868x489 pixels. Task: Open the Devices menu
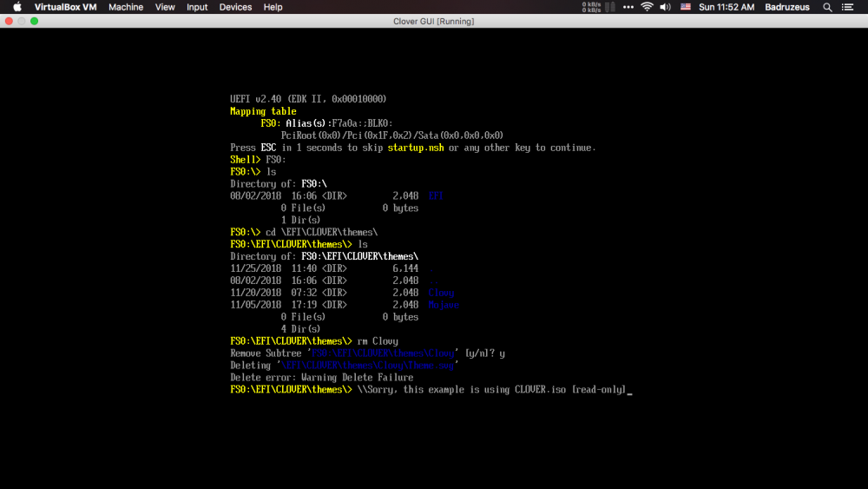pos(235,7)
